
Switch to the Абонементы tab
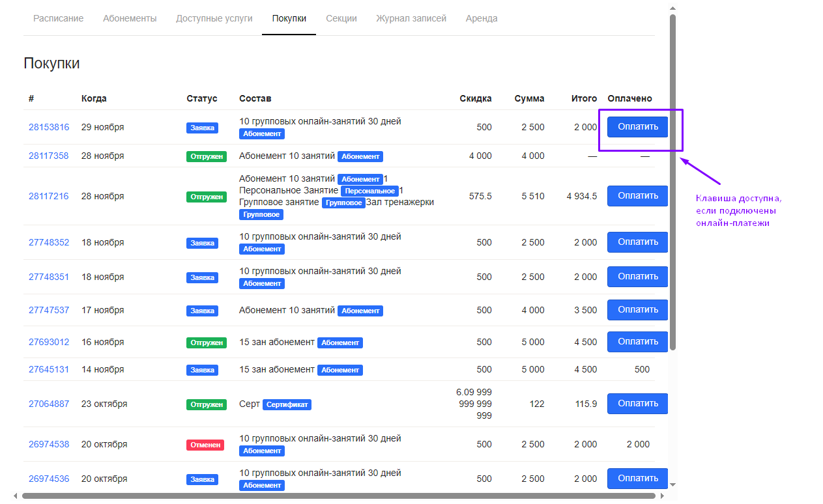click(130, 18)
